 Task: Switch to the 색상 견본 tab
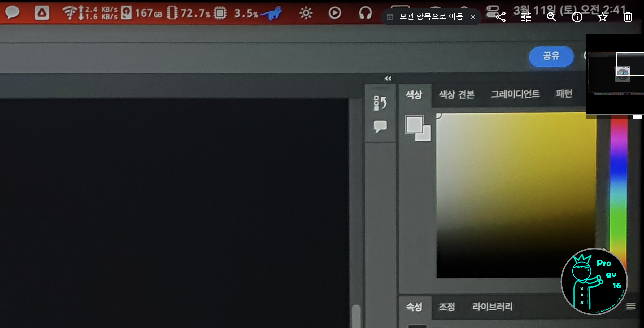(456, 94)
